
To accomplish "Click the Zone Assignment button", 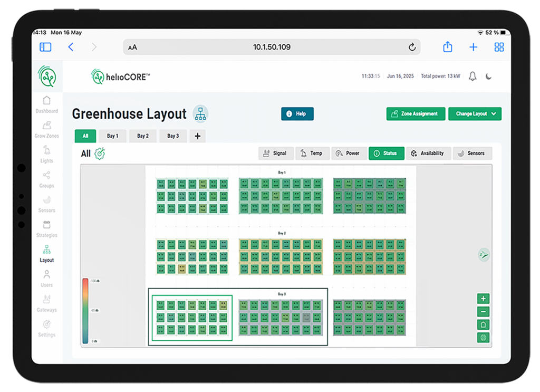I will pyautogui.click(x=415, y=114).
